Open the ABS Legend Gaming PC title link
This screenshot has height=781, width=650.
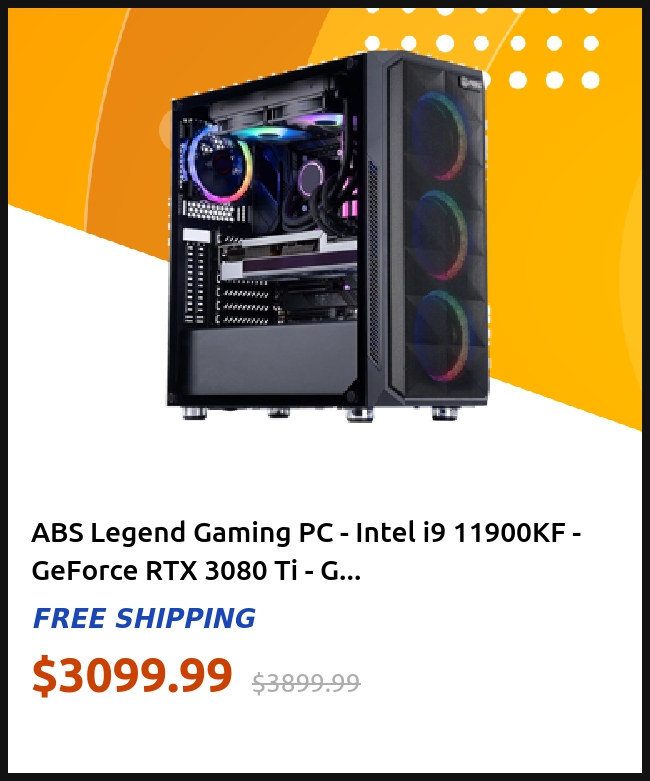(x=306, y=551)
